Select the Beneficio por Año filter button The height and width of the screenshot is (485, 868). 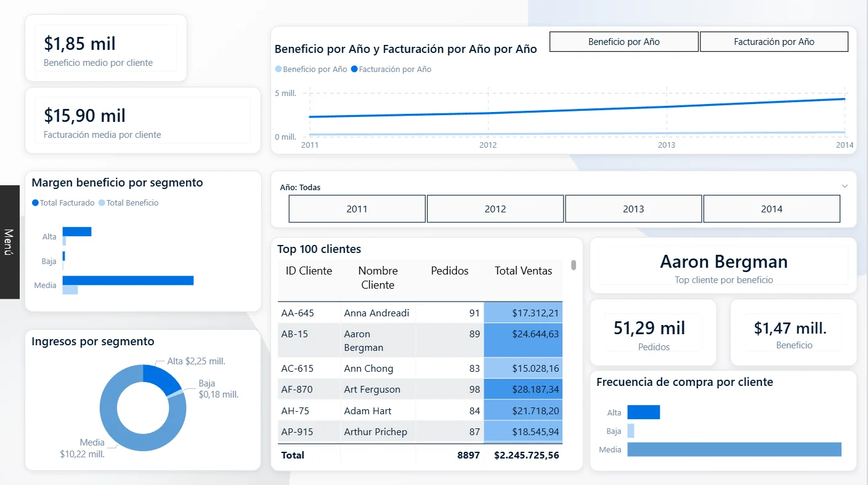click(623, 41)
